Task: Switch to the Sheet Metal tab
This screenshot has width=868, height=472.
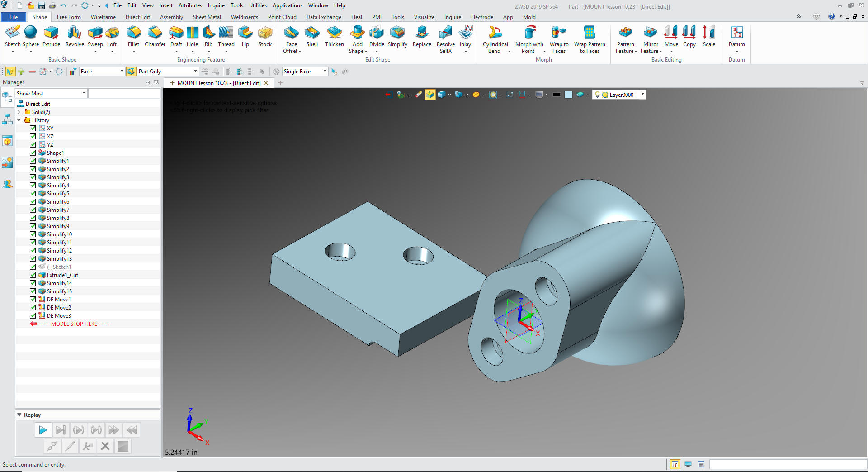Action: 207,17
